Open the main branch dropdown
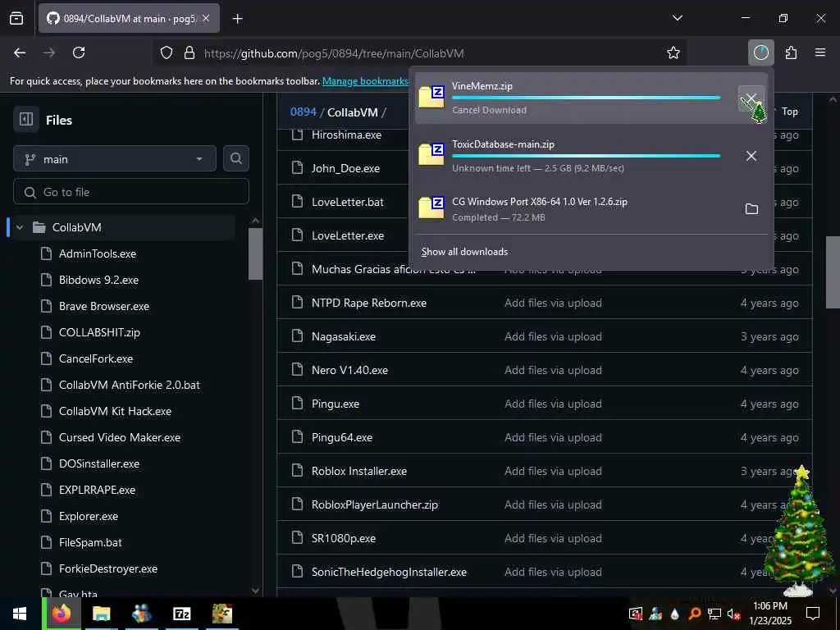Viewport: 840px width, 630px height. 115,159
